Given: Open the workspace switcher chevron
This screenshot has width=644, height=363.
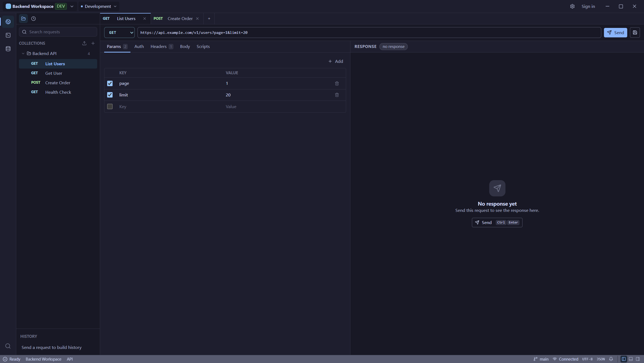Looking at the screenshot, I should click(72, 7).
